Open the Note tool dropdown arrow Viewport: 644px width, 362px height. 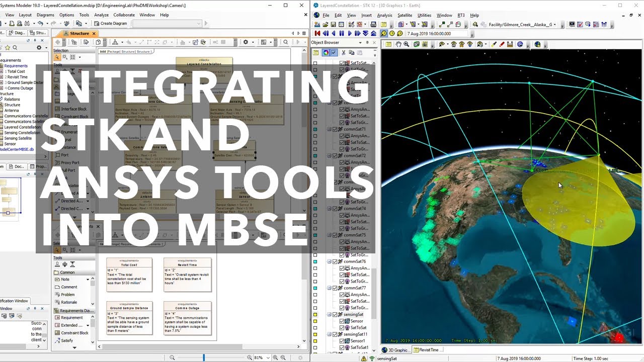click(x=88, y=280)
